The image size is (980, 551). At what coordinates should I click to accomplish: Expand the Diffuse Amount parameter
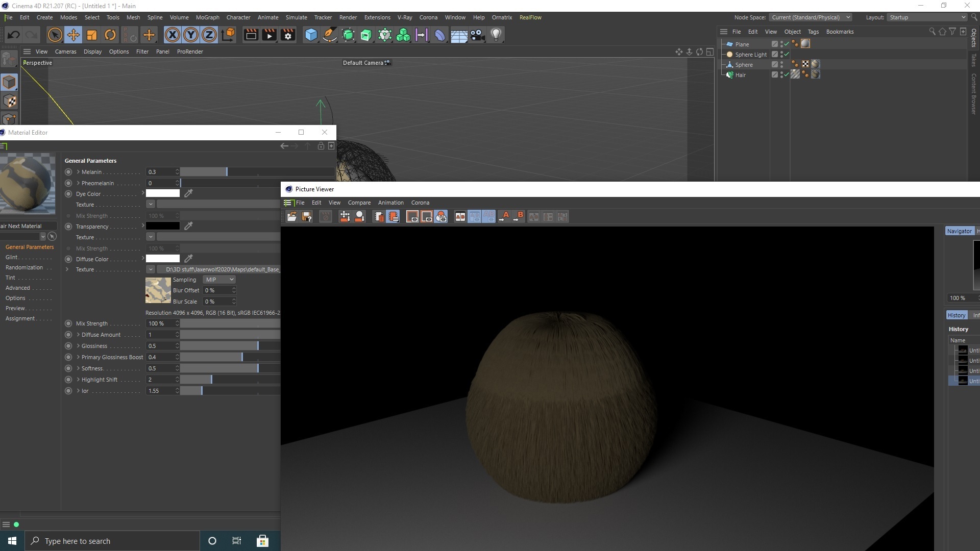click(x=78, y=335)
